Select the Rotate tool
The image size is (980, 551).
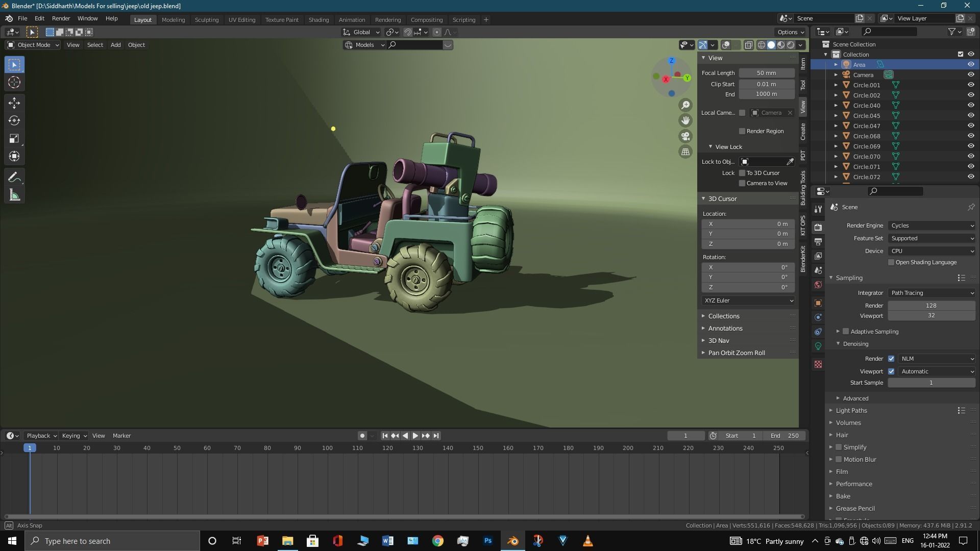point(14,120)
